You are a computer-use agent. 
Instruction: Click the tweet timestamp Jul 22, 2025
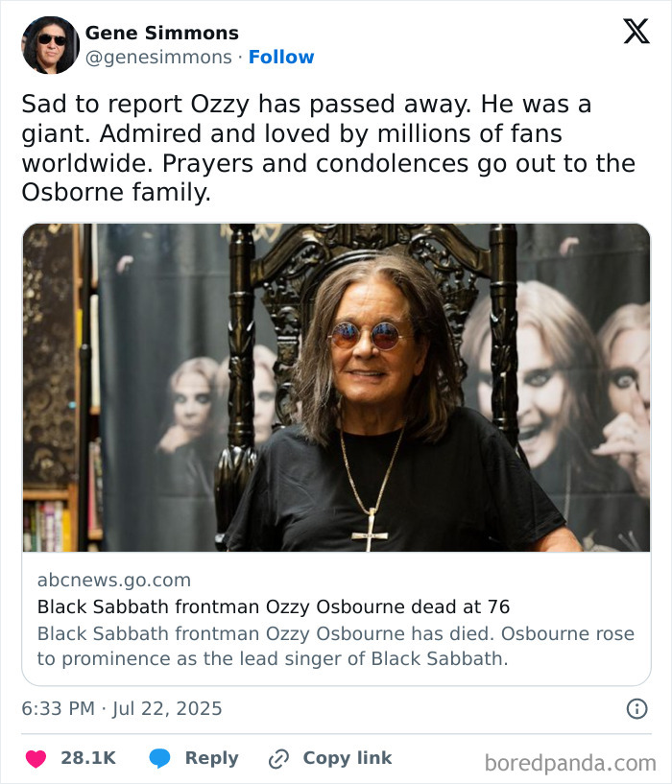point(123,708)
